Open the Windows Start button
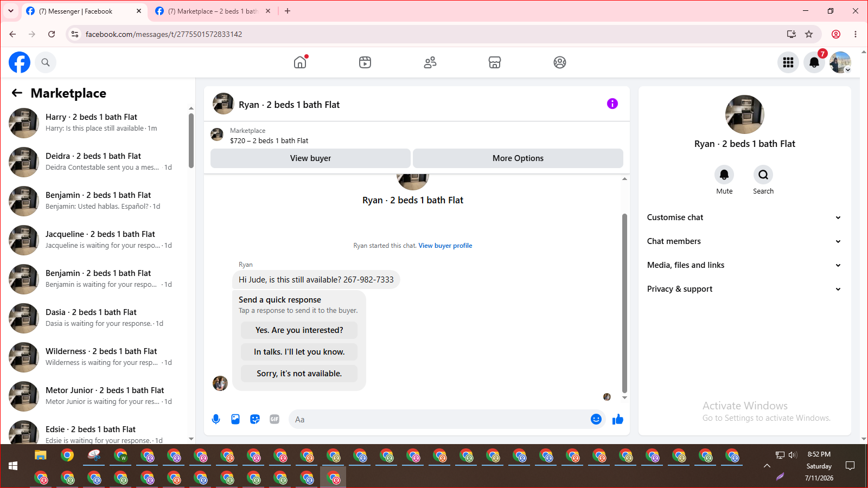The width and height of the screenshot is (868, 488). click(x=13, y=466)
